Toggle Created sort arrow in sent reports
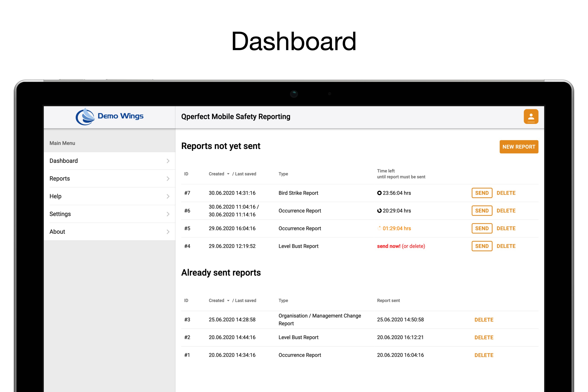This screenshot has width=588, height=392. (x=228, y=300)
